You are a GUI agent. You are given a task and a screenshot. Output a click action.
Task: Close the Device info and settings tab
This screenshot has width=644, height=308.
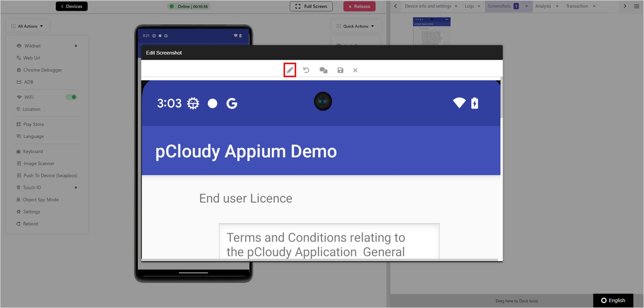456,6
